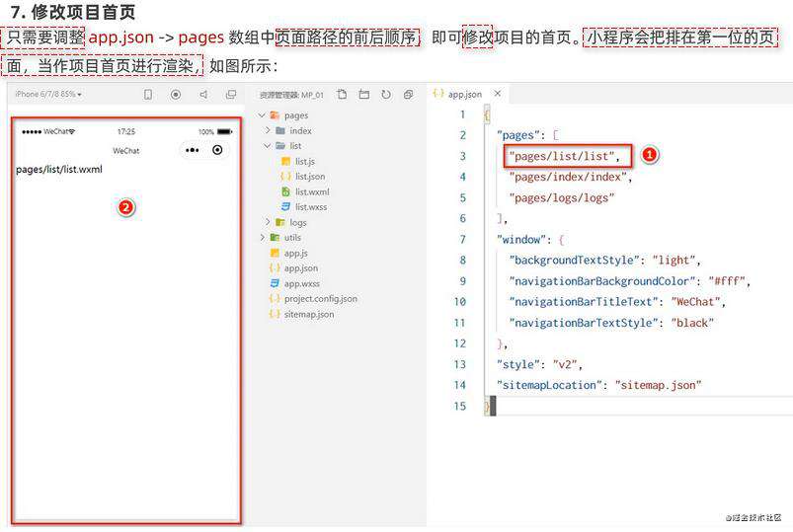Screen dimensions: 793x532
Task: Click the pages/list/list.wxml text in simulator
Action: (58, 169)
